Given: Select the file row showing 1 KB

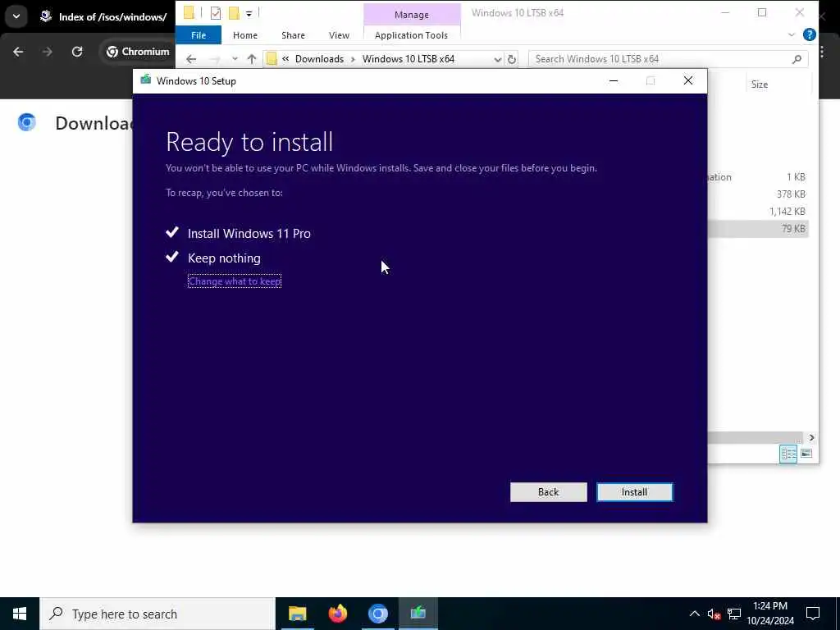Looking at the screenshot, I should click(757, 177).
